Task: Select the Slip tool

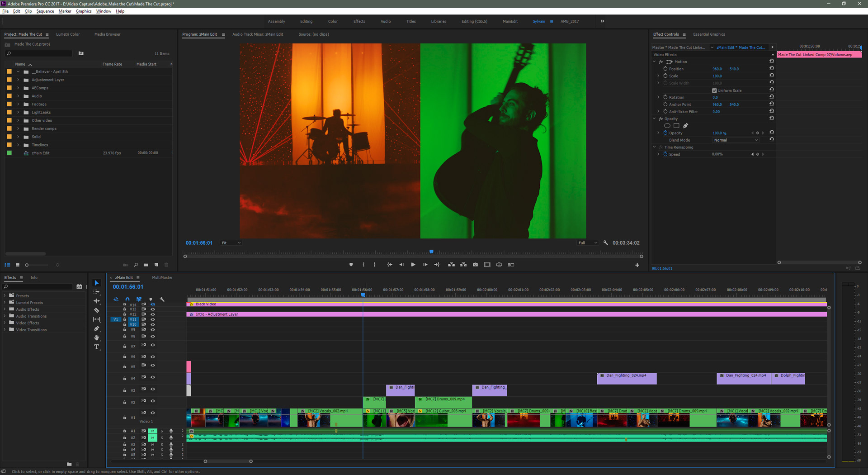Action: pyautogui.click(x=96, y=319)
